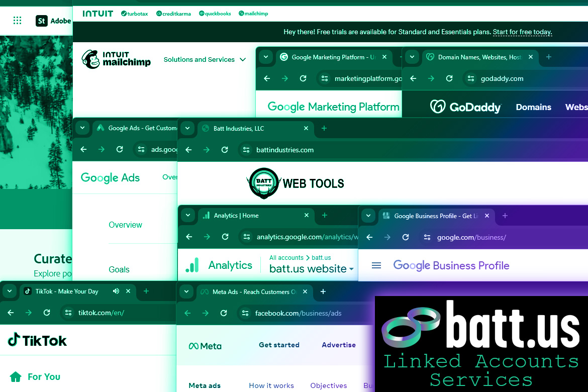Image resolution: width=588 pixels, height=392 pixels.
Task: Open quickbooks link in Intuit bar
Action: click(x=215, y=14)
